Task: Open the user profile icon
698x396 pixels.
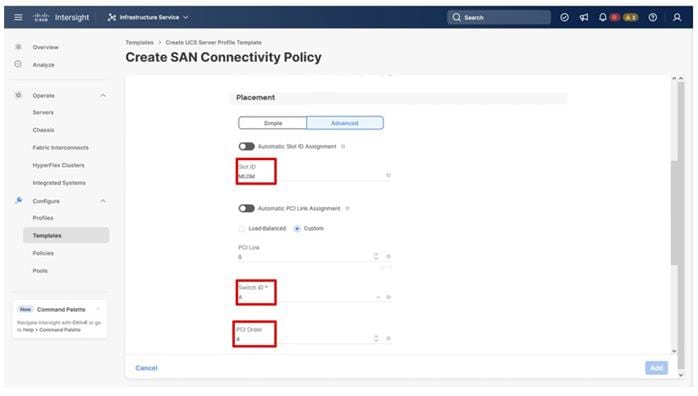Action: pos(677,17)
